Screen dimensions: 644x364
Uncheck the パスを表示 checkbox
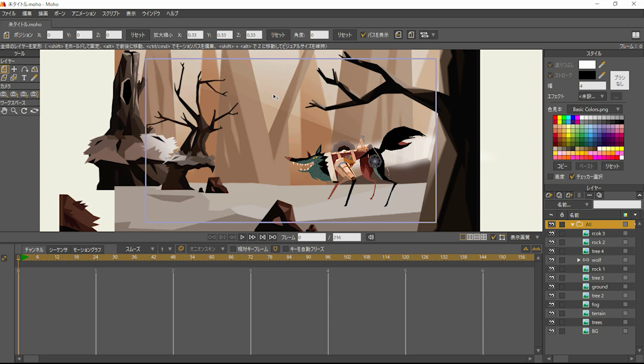[x=363, y=35]
